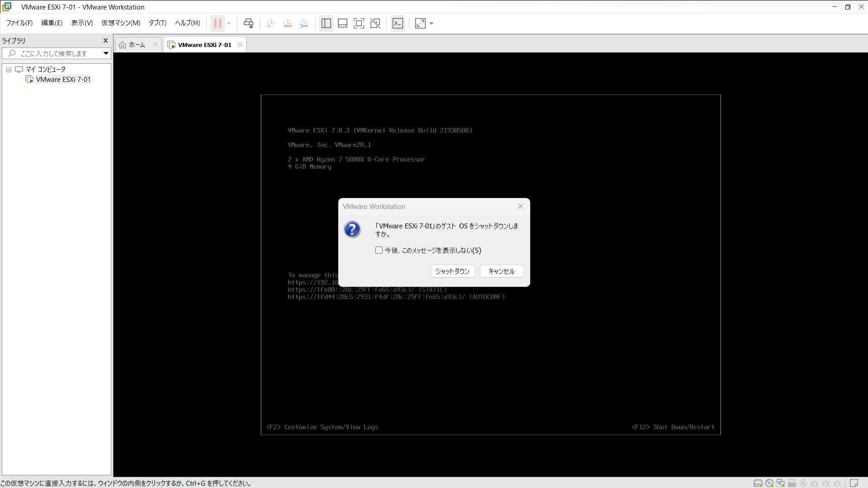This screenshot has height=488, width=868.
Task: Click the シャットダウン button
Action: pos(452,271)
